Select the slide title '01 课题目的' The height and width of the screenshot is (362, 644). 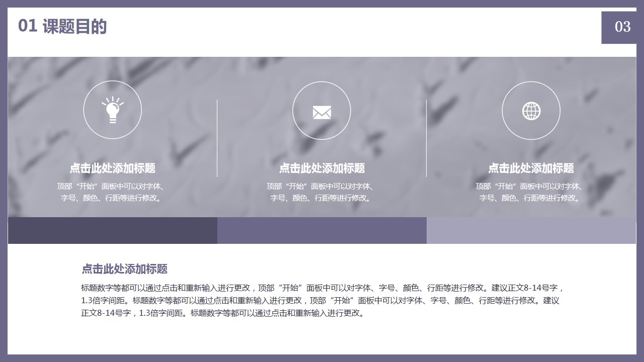[x=62, y=26]
